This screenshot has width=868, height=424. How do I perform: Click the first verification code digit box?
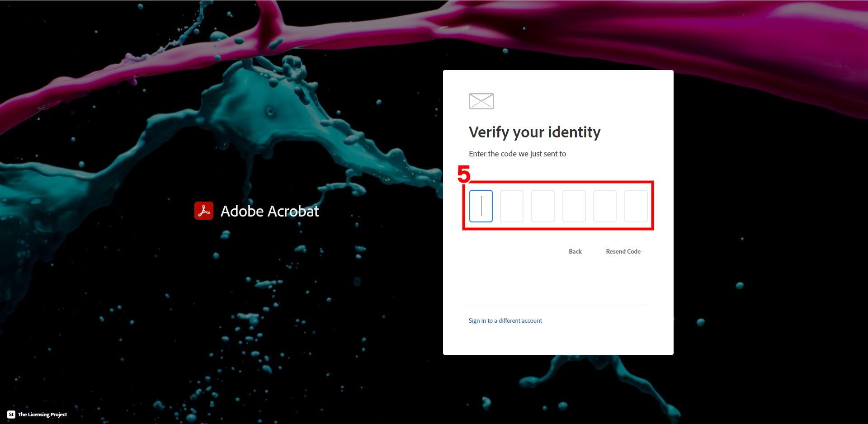[481, 206]
